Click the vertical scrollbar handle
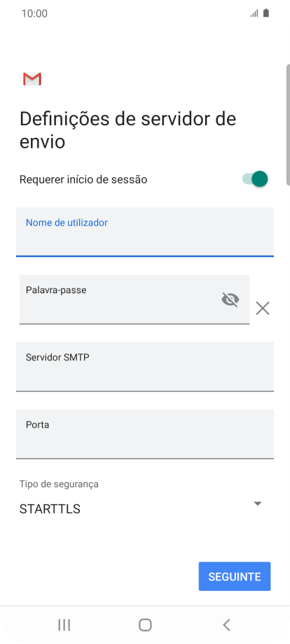Image resolution: width=290 pixels, height=644 pixels. point(287,125)
